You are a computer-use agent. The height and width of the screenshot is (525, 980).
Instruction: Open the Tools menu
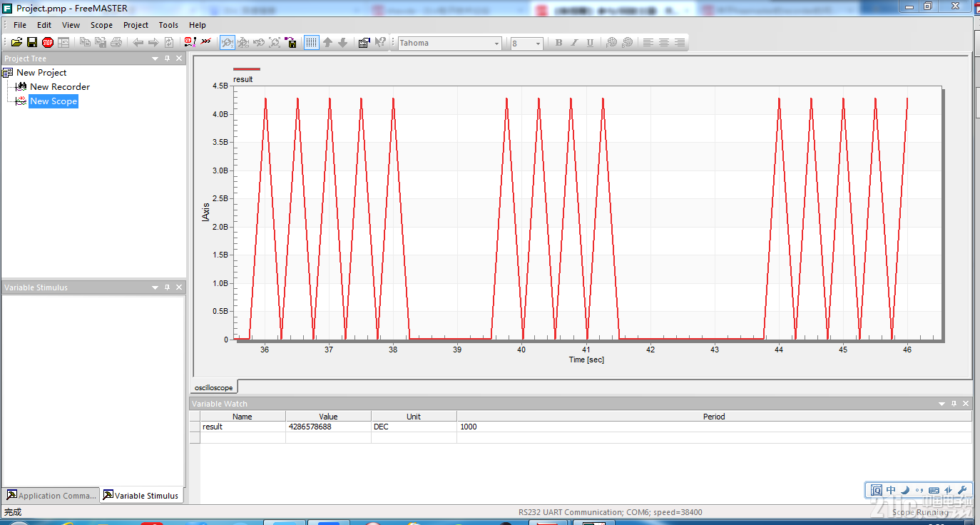168,25
